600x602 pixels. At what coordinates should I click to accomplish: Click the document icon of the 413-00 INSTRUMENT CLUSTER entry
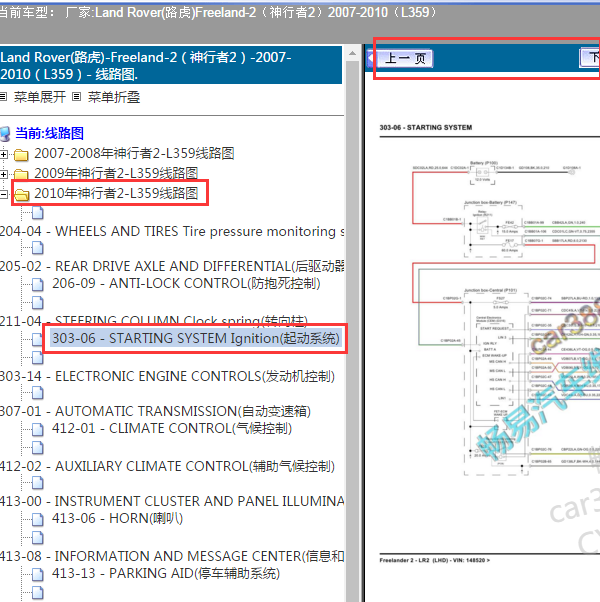tap(38, 483)
